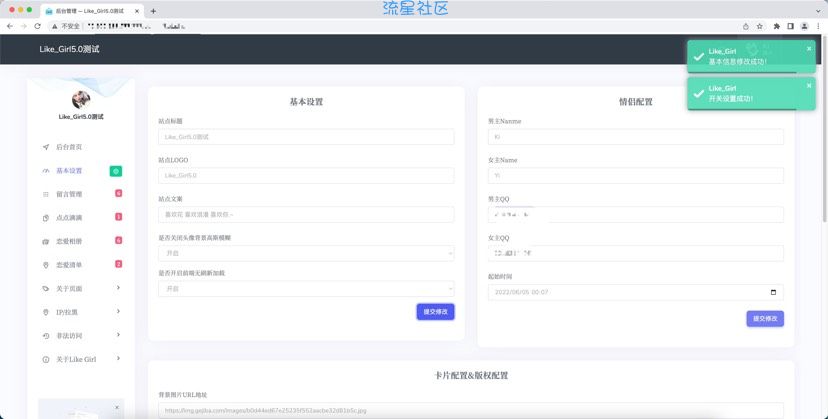Image resolution: width=828 pixels, height=419 pixels.
Task: Submit 基本设置 with the 提交修改 button
Action: 436,312
